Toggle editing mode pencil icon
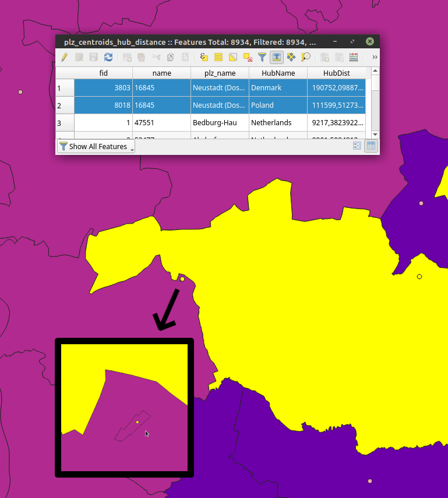 point(64,57)
